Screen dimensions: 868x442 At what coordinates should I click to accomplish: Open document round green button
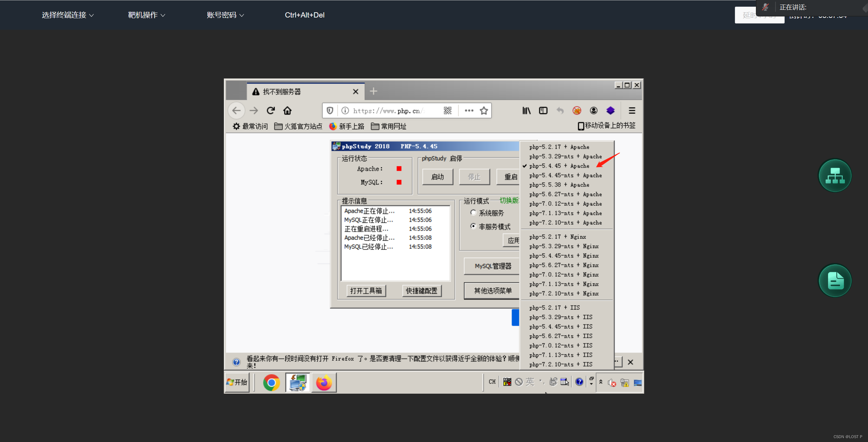click(835, 281)
